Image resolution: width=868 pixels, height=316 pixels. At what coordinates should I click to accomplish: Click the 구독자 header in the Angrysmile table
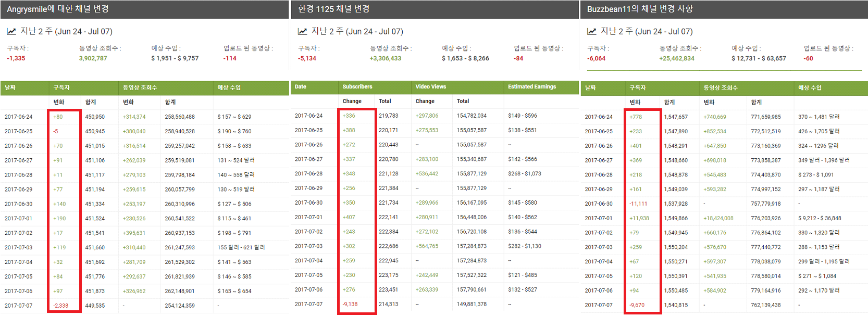pos(61,87)
